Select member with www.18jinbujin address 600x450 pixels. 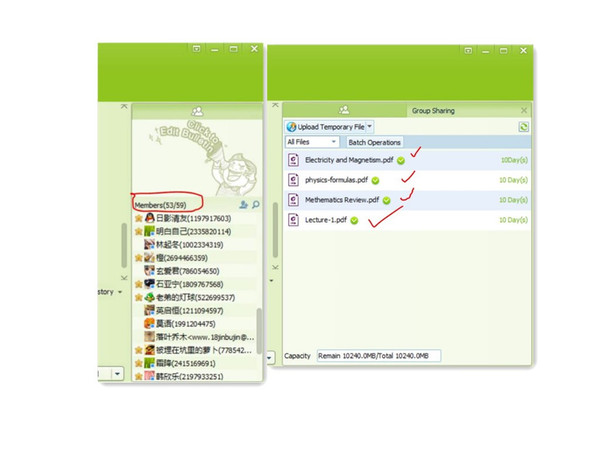click(x=195, y=337)
